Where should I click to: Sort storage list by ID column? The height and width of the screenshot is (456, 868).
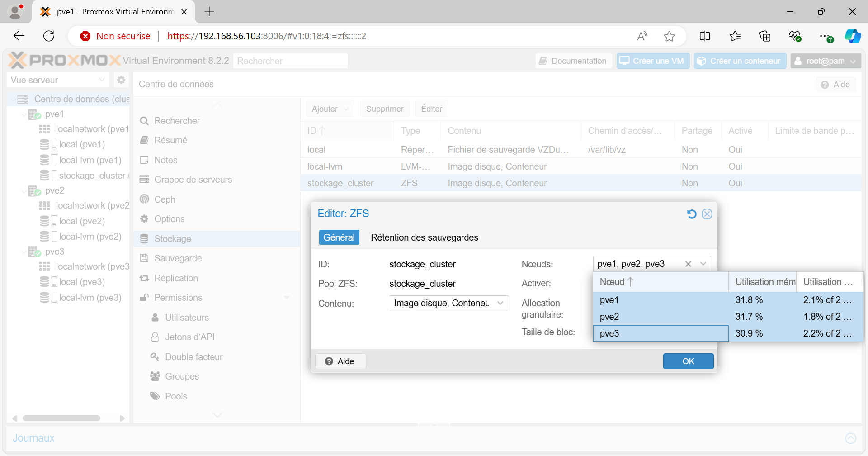[347, 131]
